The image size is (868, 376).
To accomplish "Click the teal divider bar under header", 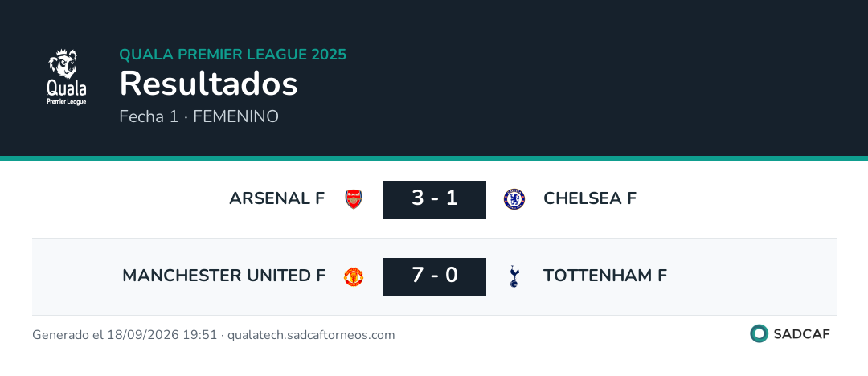I will pos(434,158).
